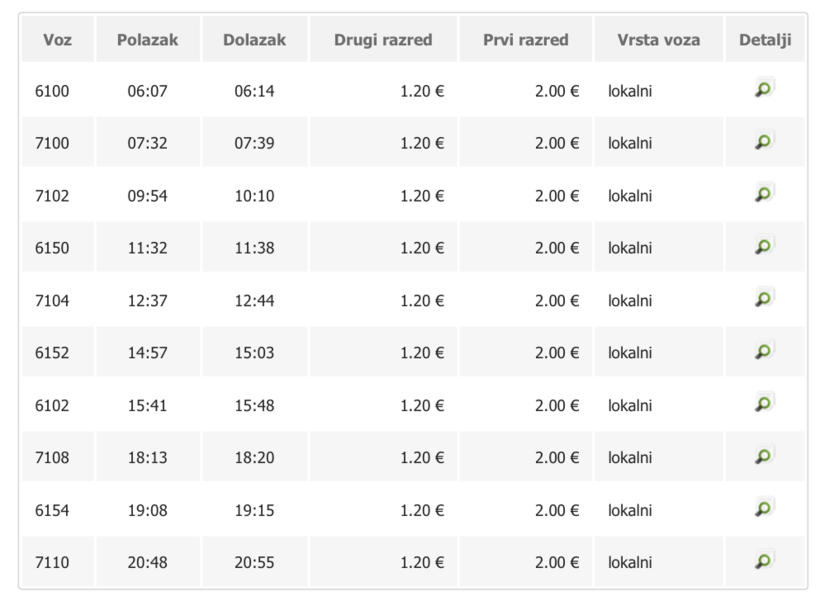Select the Dolazak column header
The height and width of the screenshot is (601, 820).
click(x=254, y=40)
